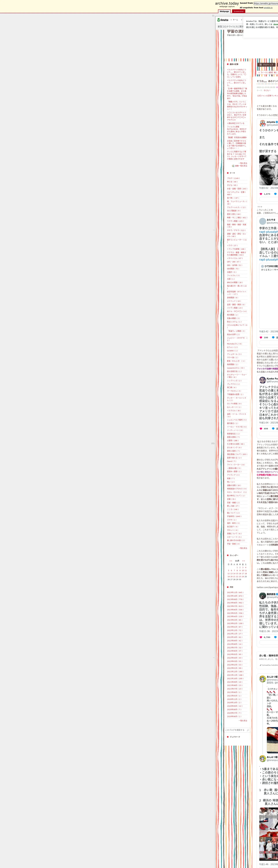
Task: Open the 一覧を見る link under テーマ list
Action: 243,548
